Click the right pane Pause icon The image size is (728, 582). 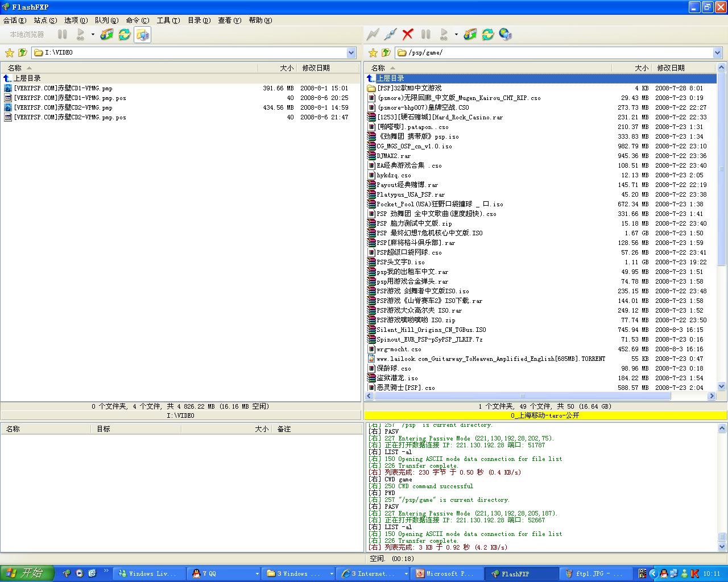425,35
